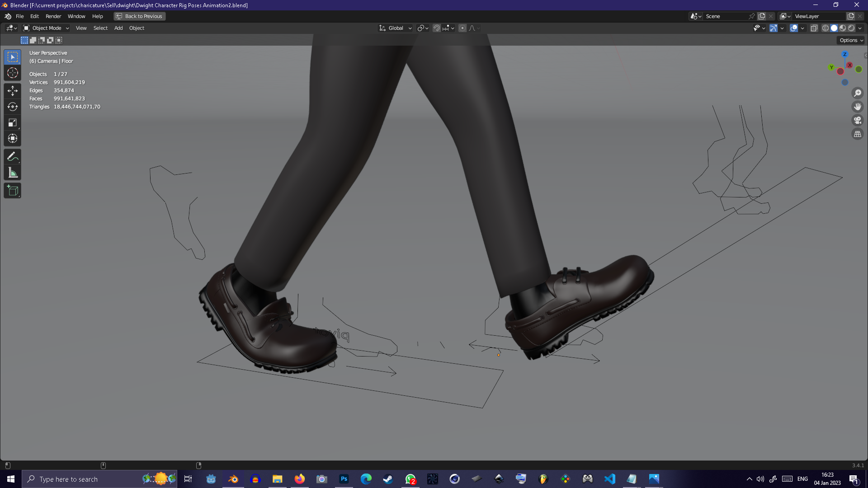
Task: Toggle the Snap magnet button
Action: (x=437, y=28)
